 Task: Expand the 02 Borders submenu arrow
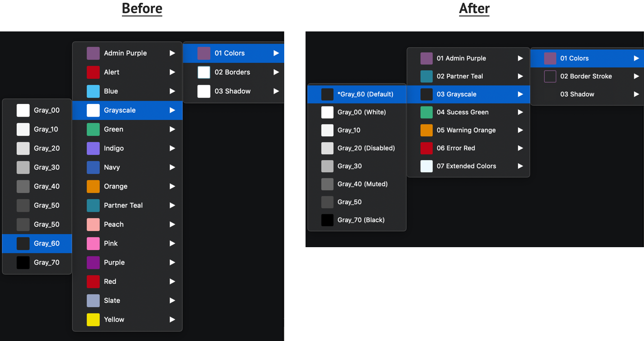click(276, 72)
